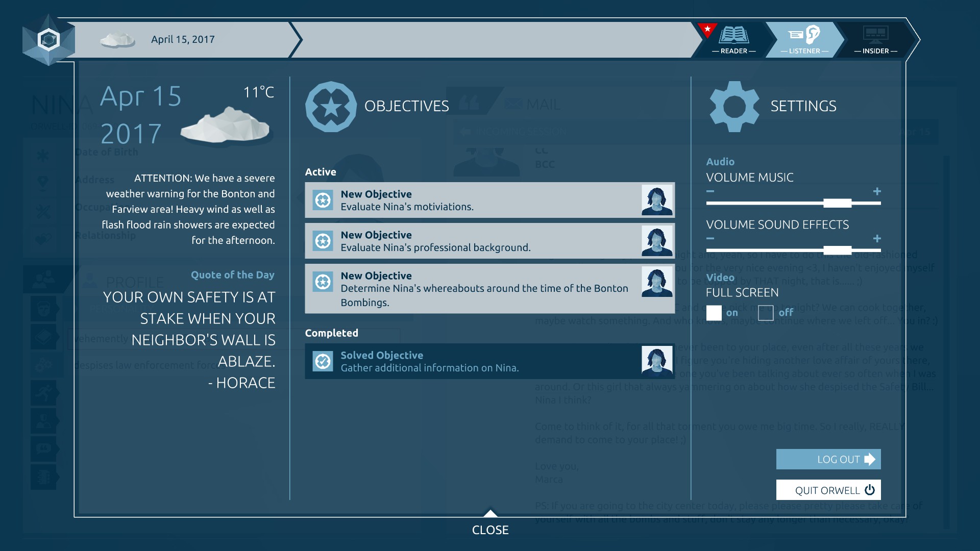Open the Insider tab
The width and height of the screenshot is (980, 551).
tap(875, 40)
